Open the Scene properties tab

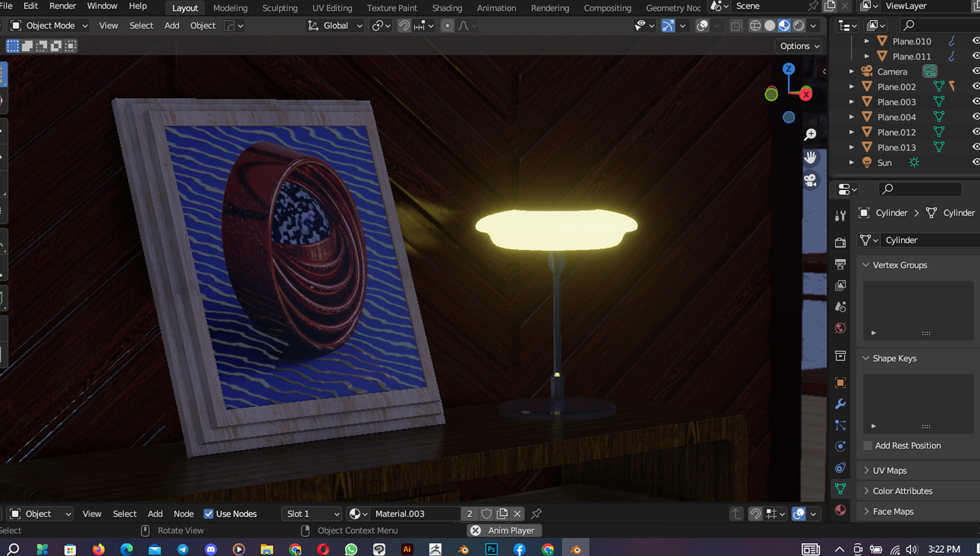coord(840,307)
